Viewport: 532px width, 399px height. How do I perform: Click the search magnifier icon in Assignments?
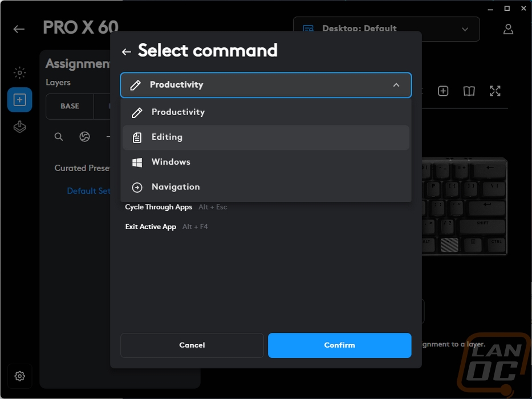tap(59, 137)
